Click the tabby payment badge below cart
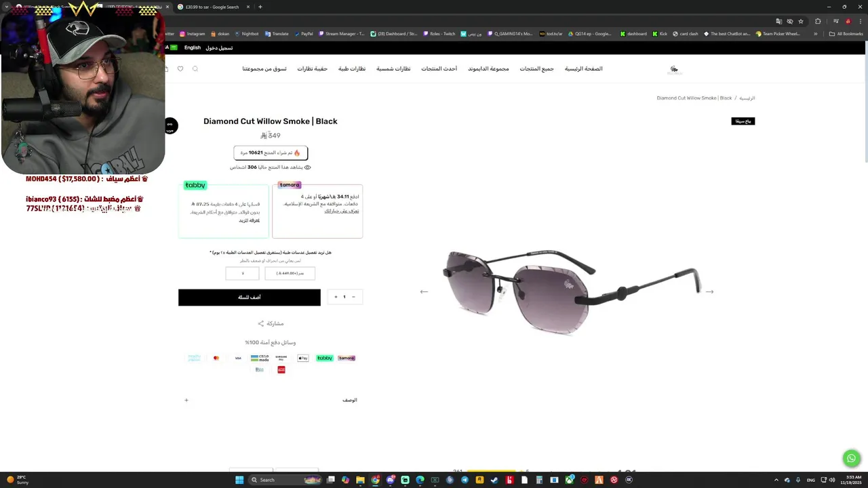The height and width of the screenshot is (488, 868). [x=325, y=358]
